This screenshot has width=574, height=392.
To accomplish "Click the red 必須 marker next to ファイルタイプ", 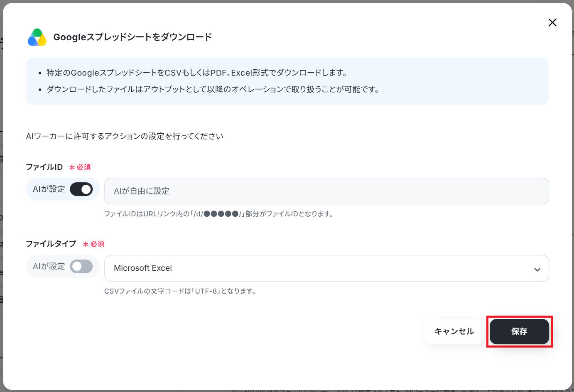I will (x=94, y=244).
